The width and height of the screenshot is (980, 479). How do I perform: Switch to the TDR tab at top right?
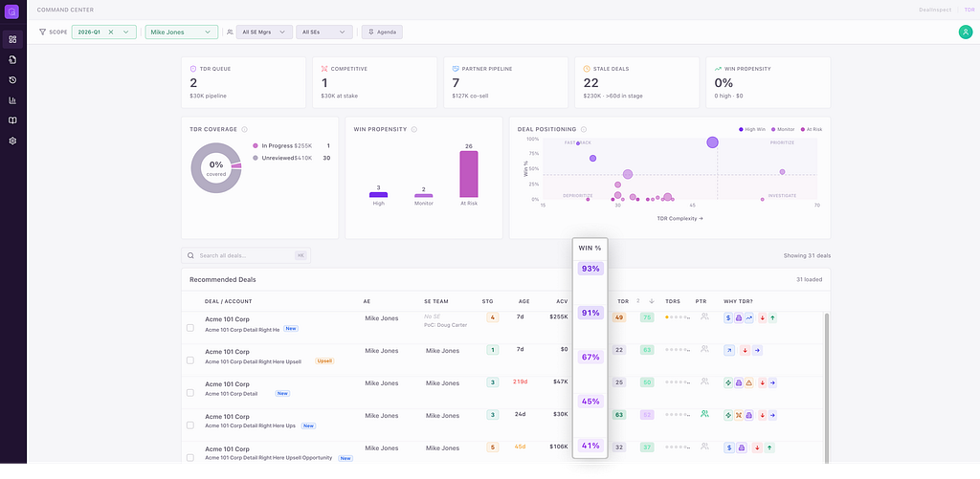pyautogui.click(x=969, y=10)
